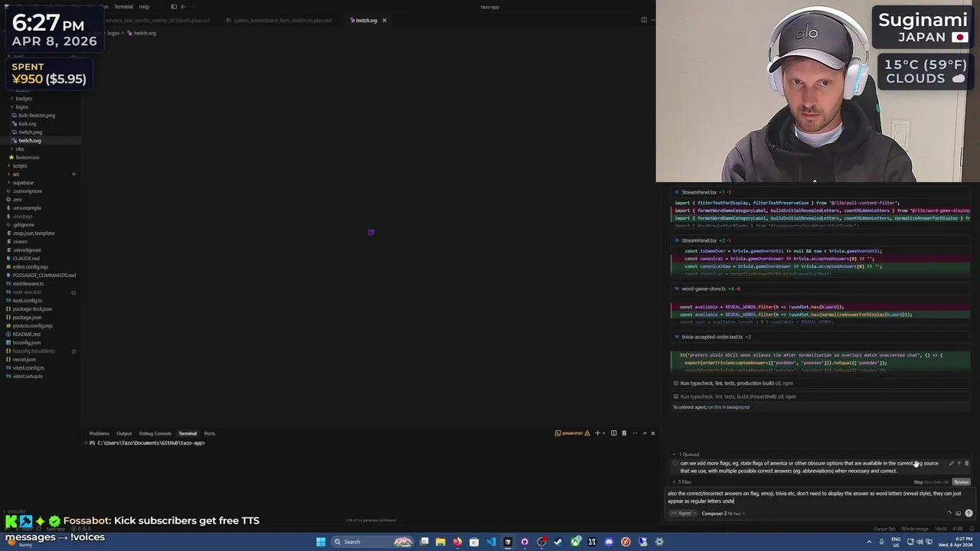
Task: Open the .env.example file
Action: [27, 208]
